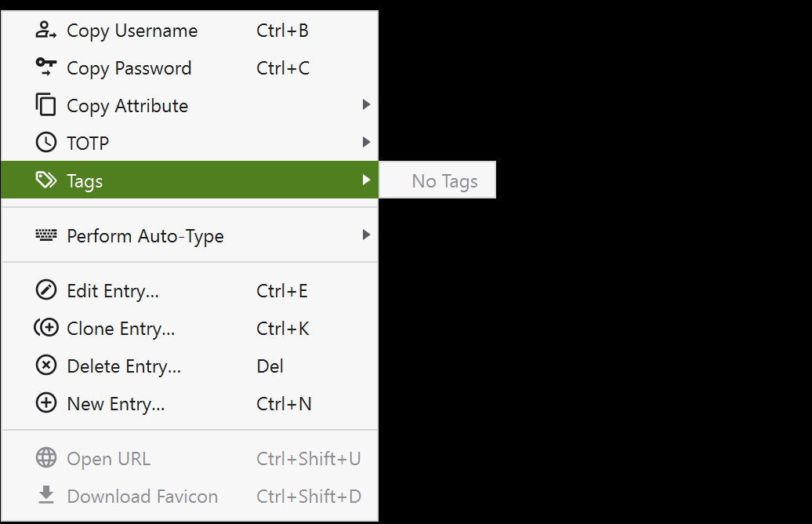Expand the Copy Attribute submenu arrow
The width and height of the screenshot is (812, 524).
point(366,105)
